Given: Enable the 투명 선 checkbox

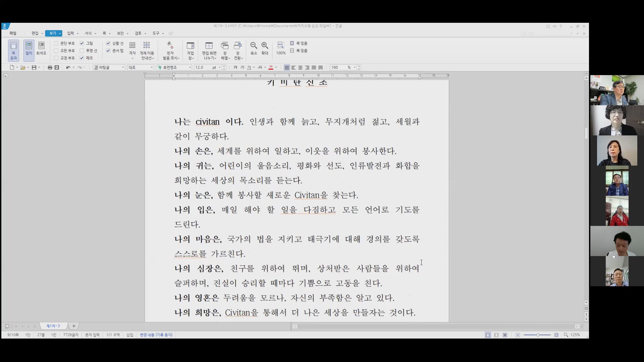Looking at the screenshot, I should point(82,51).
